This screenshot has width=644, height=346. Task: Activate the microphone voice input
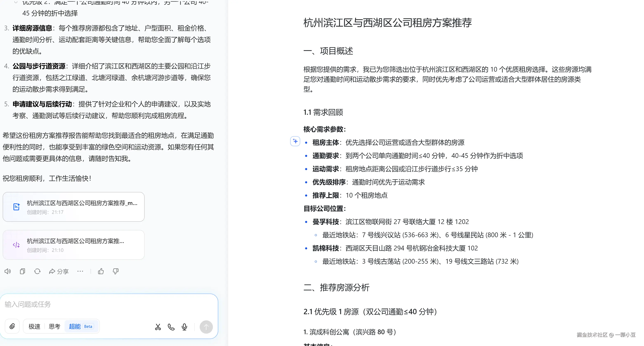184,327
